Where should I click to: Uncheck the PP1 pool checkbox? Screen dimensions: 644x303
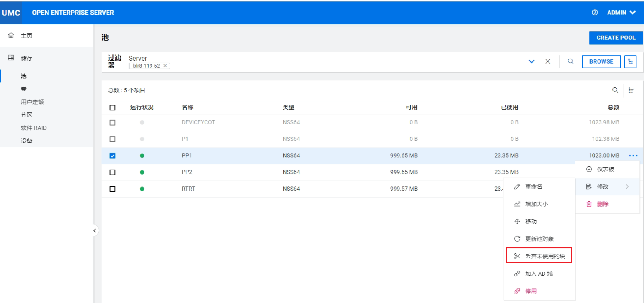[x=112, y=156]
